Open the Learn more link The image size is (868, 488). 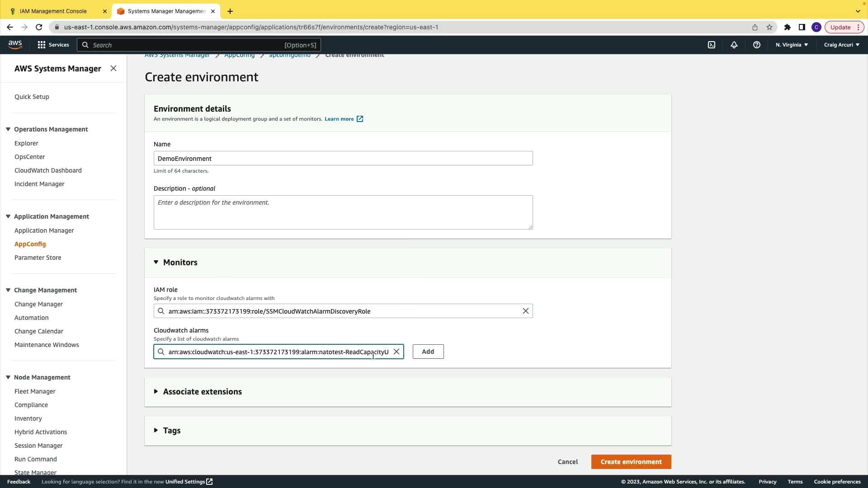click(x=339, y=119)
